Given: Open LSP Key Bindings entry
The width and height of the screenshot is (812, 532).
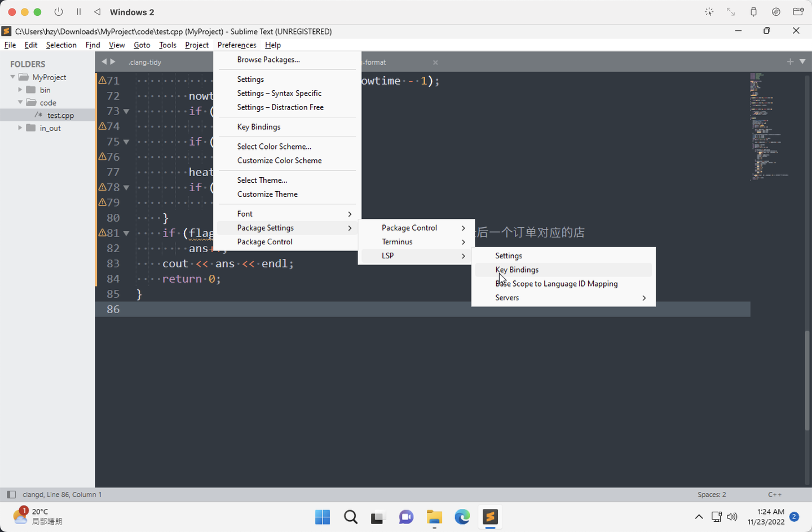Looking at the screenshot, I should [x=563, y=270].
